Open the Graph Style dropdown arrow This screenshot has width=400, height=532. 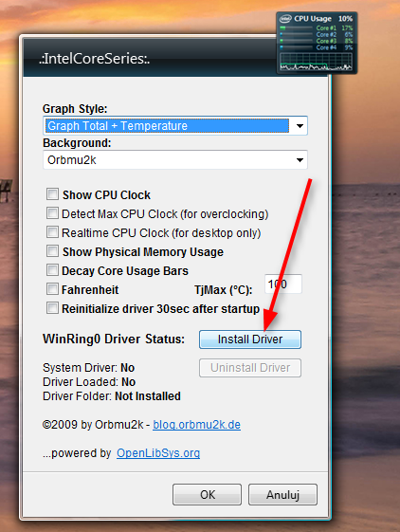pos(300,126)
